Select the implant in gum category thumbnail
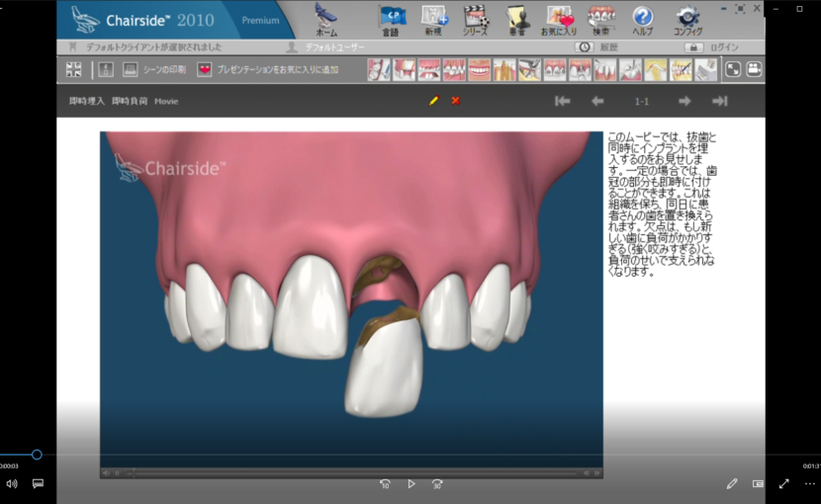The image size is (821, 504). [x=581, y=69]
